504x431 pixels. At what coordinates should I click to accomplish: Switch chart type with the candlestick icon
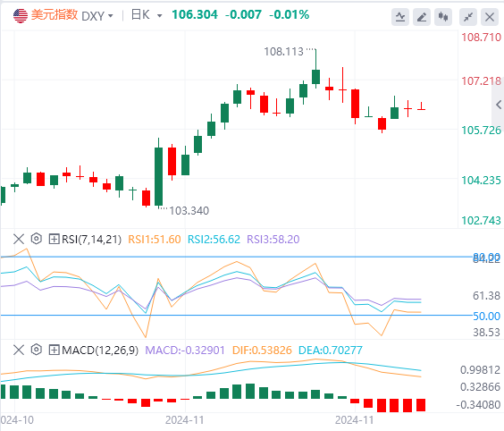point(443,17)
